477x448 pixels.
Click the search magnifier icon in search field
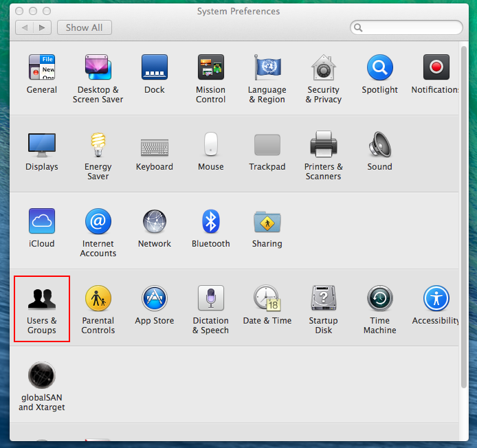[x=358, y=27]
